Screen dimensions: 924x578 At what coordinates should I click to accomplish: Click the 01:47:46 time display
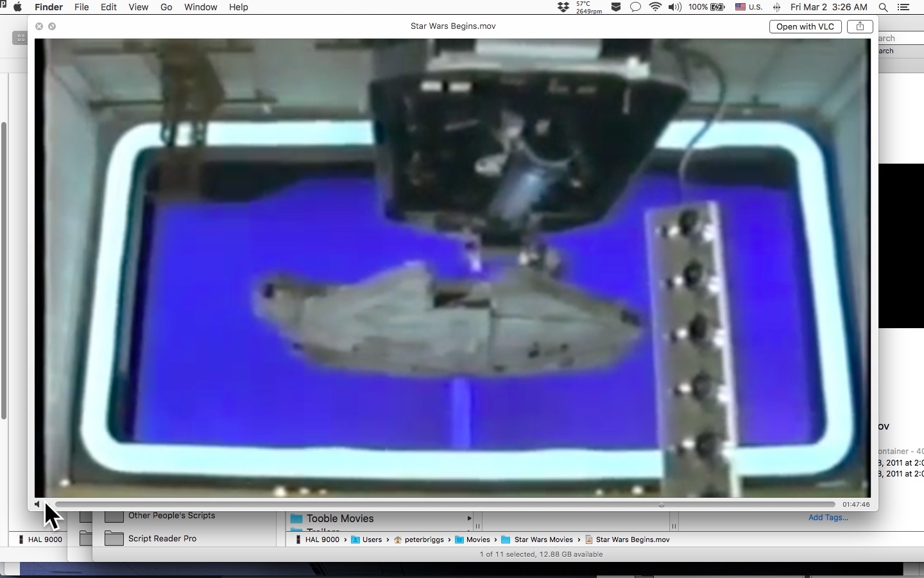click(x=856, y=504)
